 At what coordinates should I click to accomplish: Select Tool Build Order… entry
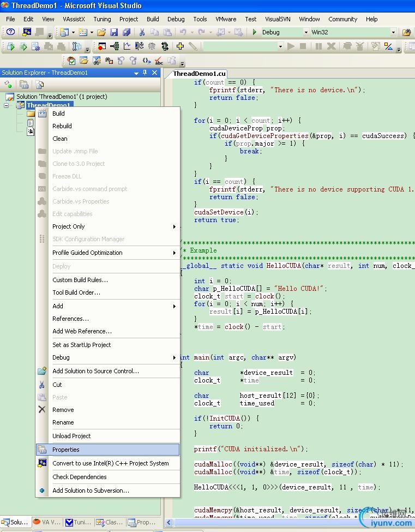[107, 292]
